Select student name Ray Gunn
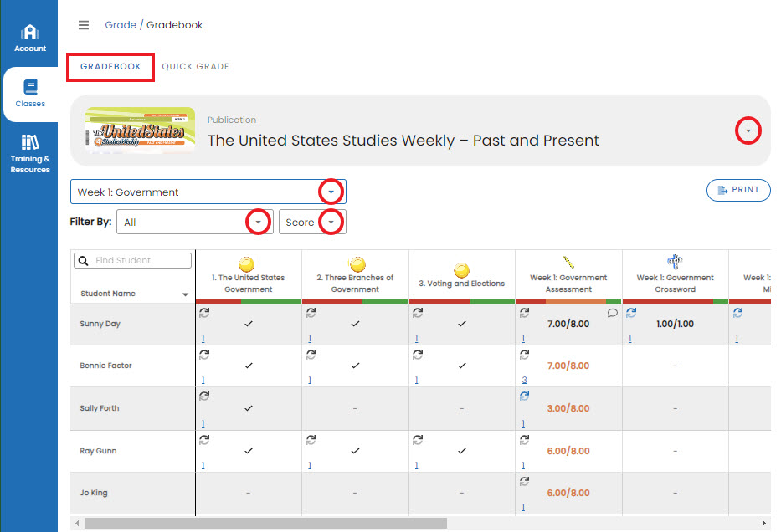781x532 pixels. [x=98, y=451]
